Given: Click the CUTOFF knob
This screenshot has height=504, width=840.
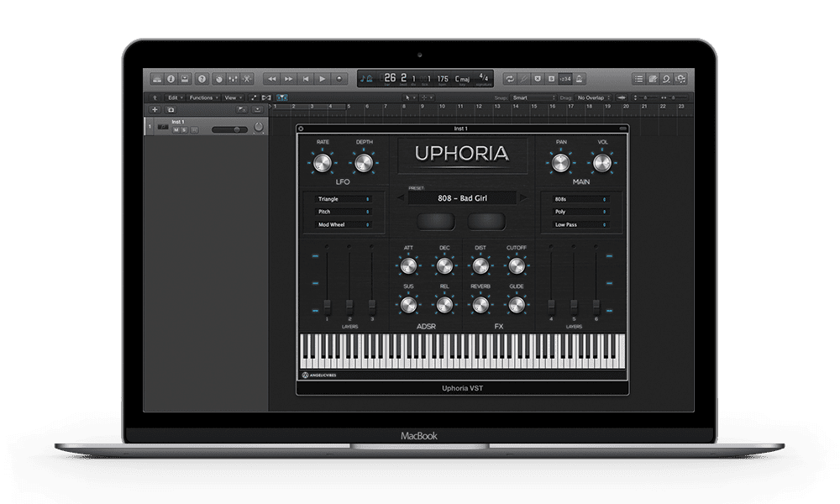Looking at the screenshot, I should click(517, 265).
